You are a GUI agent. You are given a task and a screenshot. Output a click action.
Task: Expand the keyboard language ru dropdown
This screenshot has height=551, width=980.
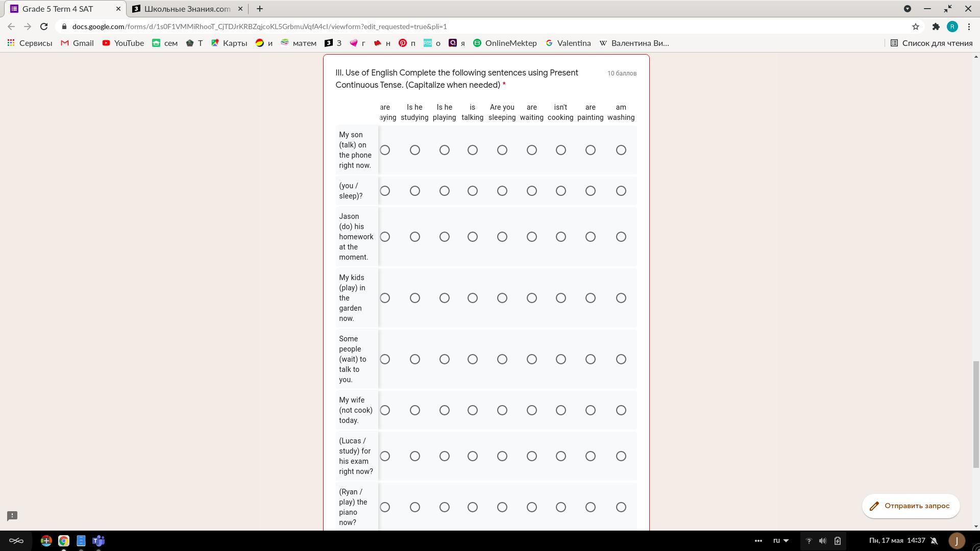pyautogui.click(x=781, y=541)
